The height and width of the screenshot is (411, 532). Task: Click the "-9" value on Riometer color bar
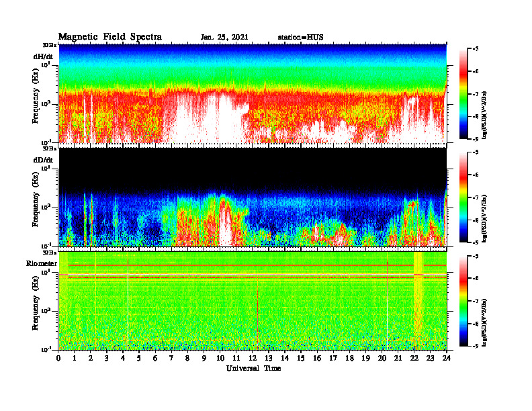[476, 346]
